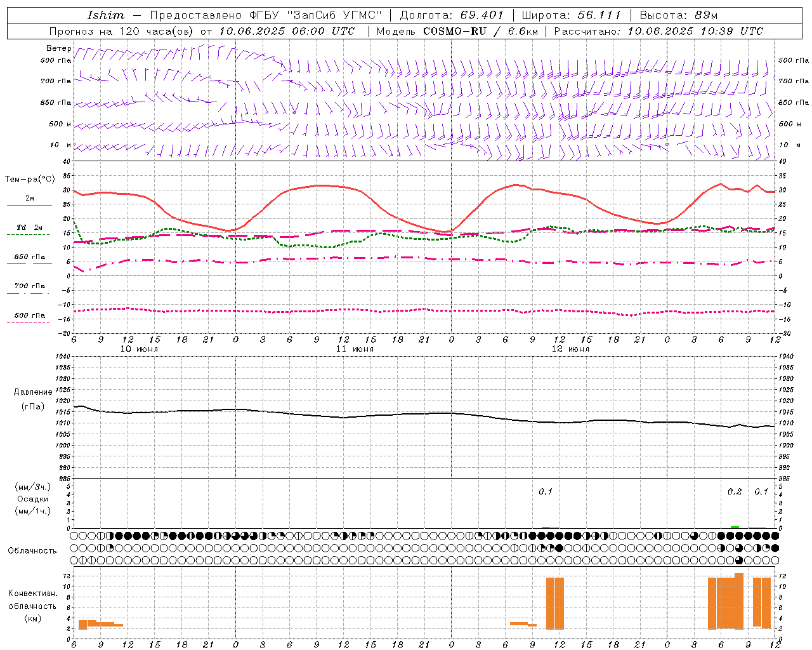Select 500 гПа entry in temperature legend
The image size is (812, 650).
(x=30, y=315)
